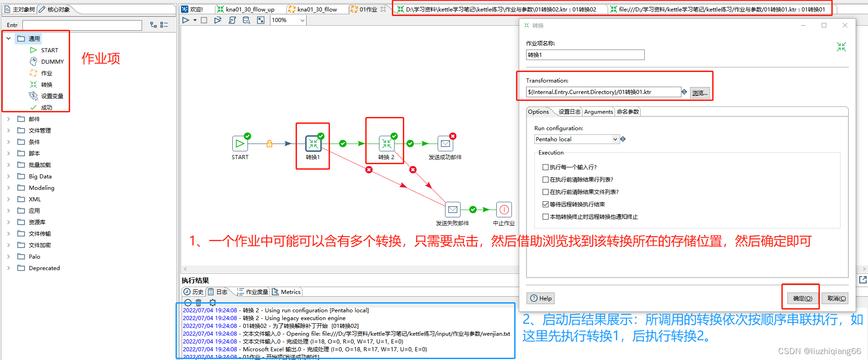This screenshot has height=360, width=868.
Task: Expand the 条件 folder
Action: (x=9, y=142)
